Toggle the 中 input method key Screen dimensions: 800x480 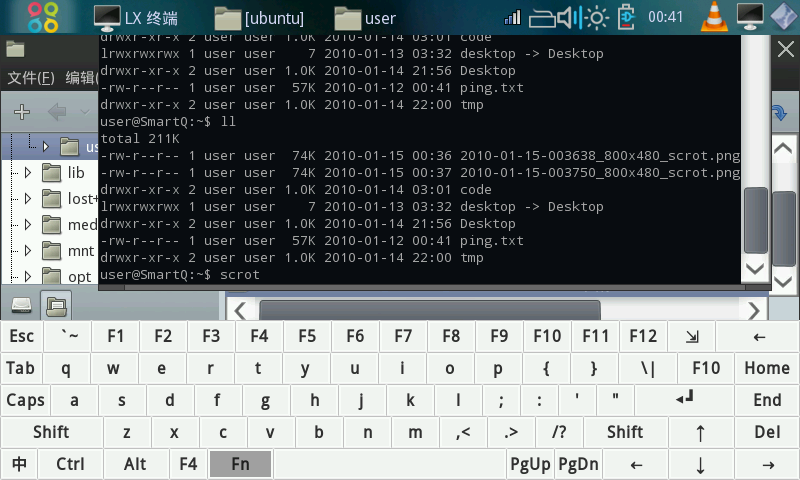coord(20,464)
